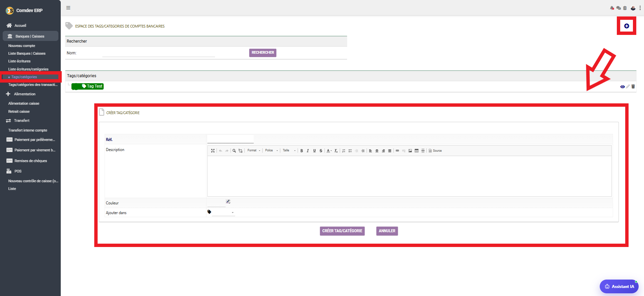Open the three-dot options menu
The width and height of the screenshot is (644, 296).
[x=640, y=8]
